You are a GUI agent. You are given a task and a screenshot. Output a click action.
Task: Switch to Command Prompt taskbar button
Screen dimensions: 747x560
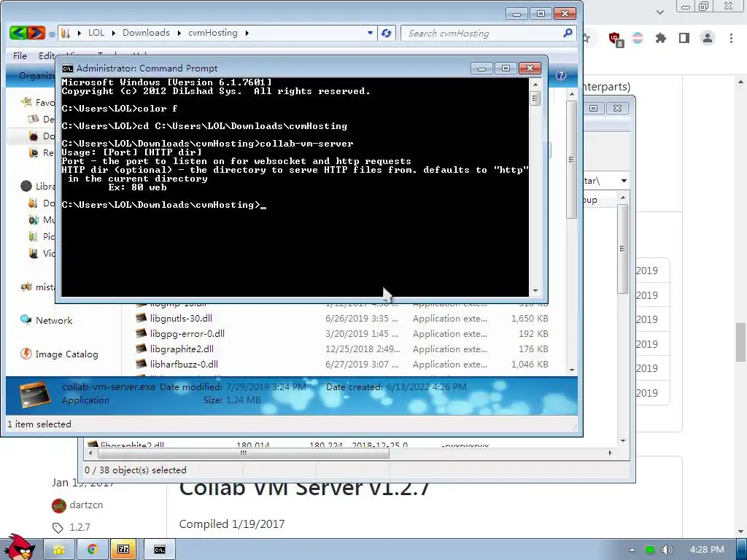160,550
